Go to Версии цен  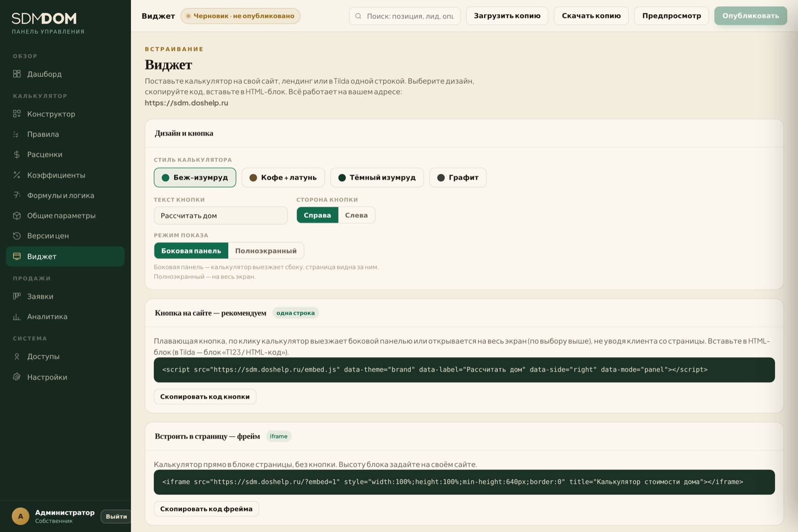(65, 236)
